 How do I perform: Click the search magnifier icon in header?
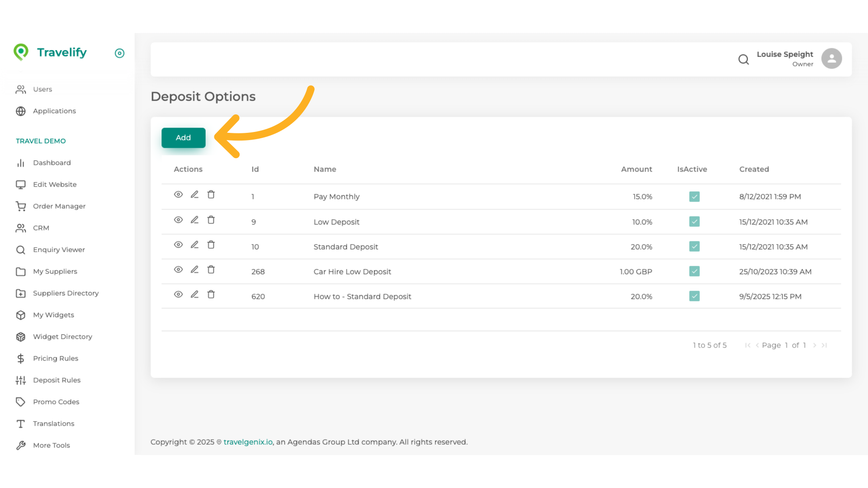(x=743, y=59)
